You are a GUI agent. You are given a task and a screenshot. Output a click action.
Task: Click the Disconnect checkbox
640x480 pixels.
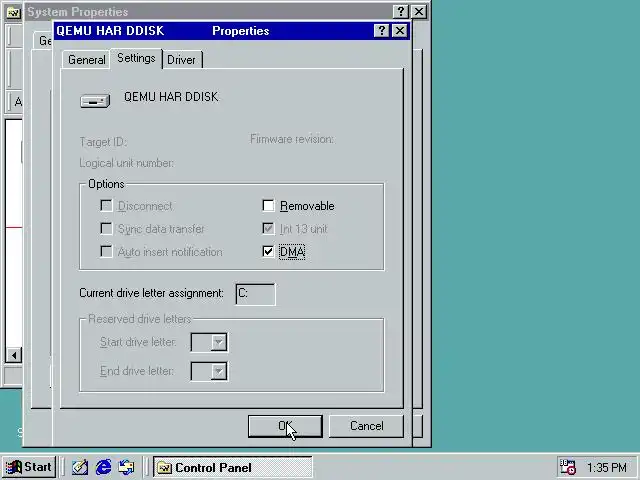tap(106, 206)
